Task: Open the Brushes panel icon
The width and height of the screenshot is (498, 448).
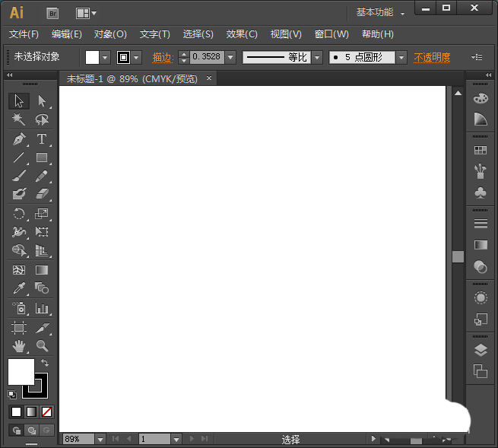Action: 481,171
